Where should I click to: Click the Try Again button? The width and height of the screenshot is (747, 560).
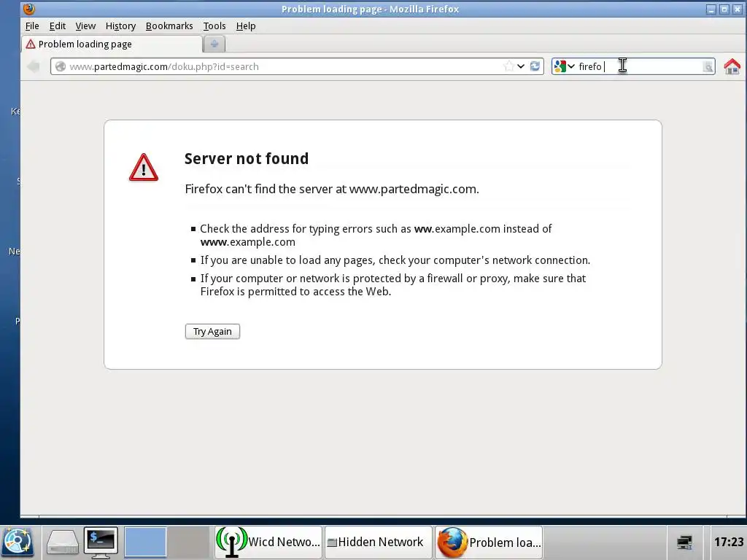point(212,332)
